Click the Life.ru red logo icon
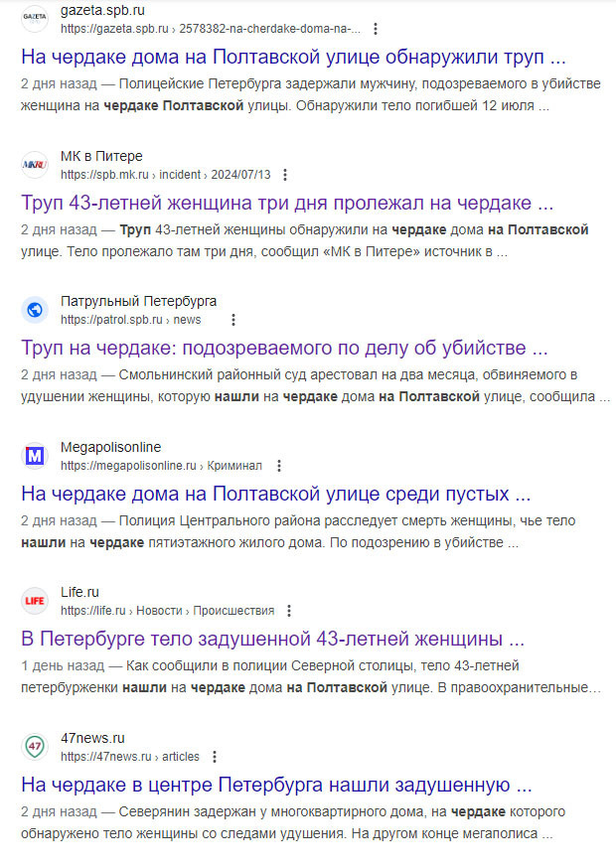The height and width of the screenshot is (868, 616). [x=35, y=601]
